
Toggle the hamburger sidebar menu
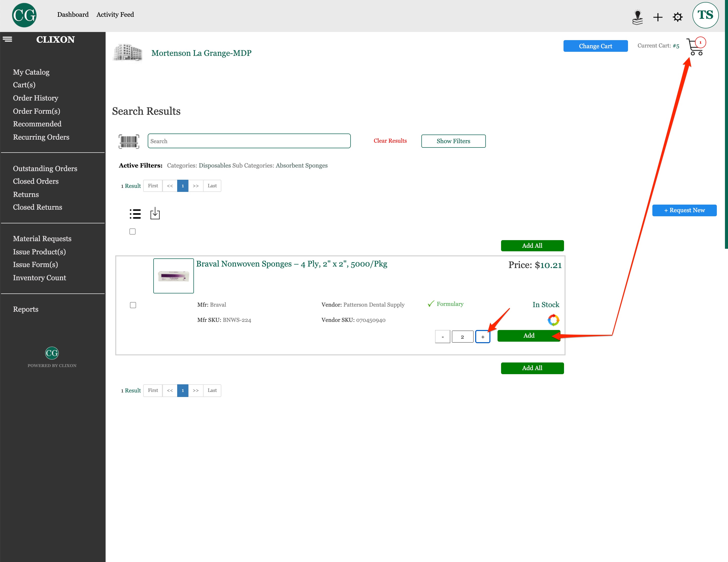click(7, 39)
